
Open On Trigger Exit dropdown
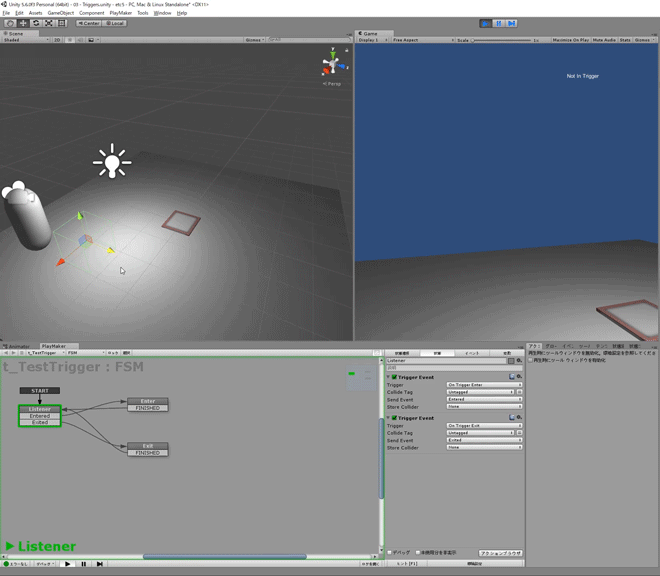484,426
